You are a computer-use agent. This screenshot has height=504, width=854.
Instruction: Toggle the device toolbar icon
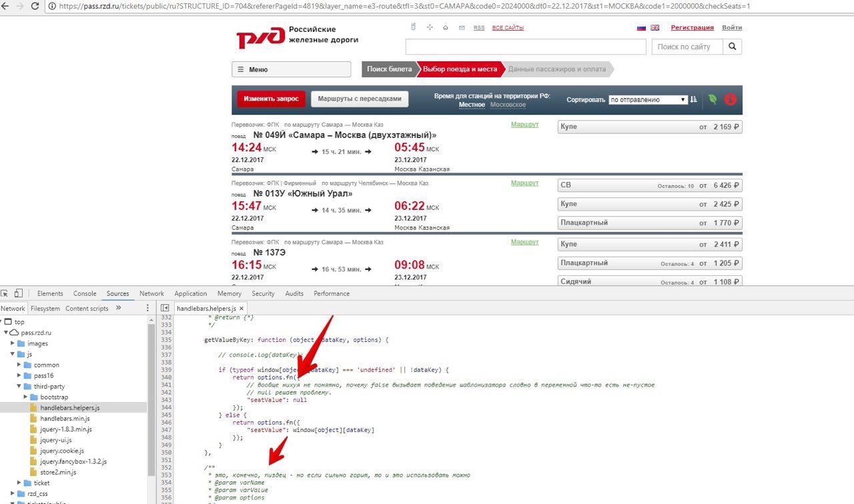point(18,293)
